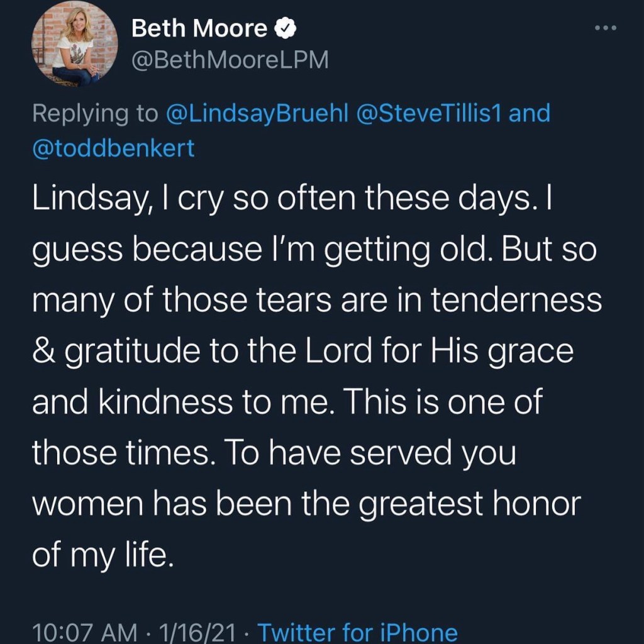Open the Twitter for iPhone source link

(x=357, y=631)
